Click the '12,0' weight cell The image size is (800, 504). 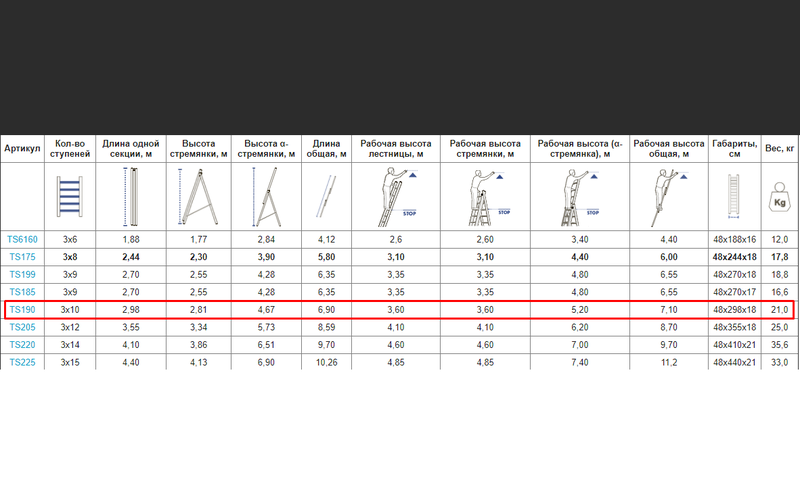[x=780, y=239]
